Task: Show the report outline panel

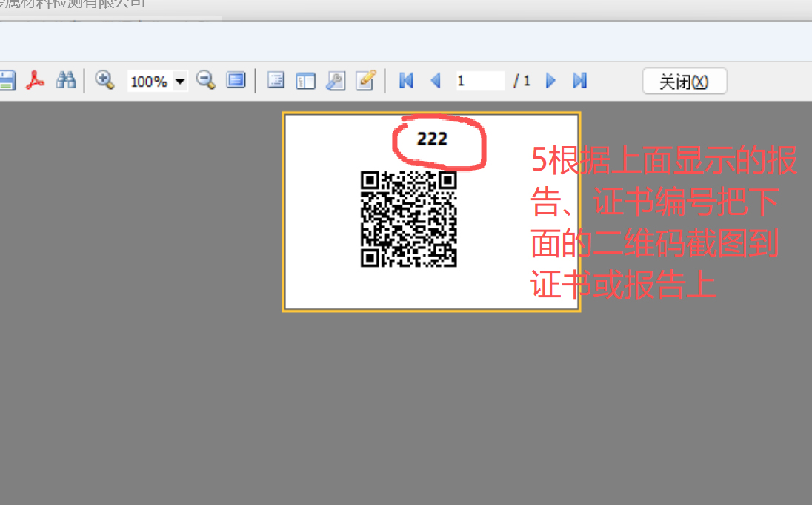Action: click(276, 80)
